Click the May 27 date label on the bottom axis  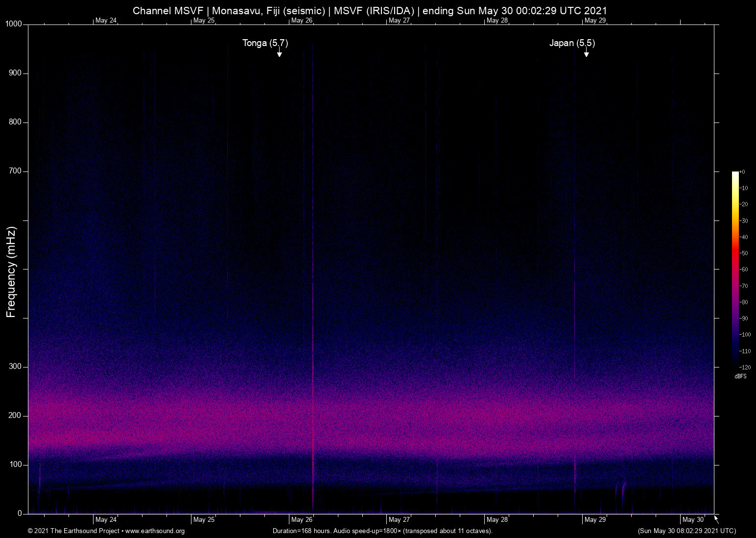(399, 519)
